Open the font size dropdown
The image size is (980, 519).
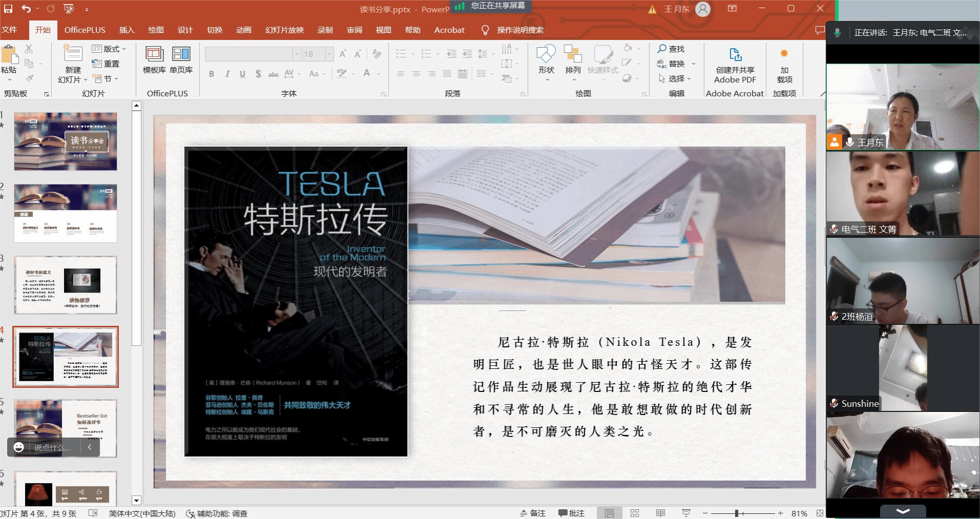pyautogui.click(x=330, y=54)
